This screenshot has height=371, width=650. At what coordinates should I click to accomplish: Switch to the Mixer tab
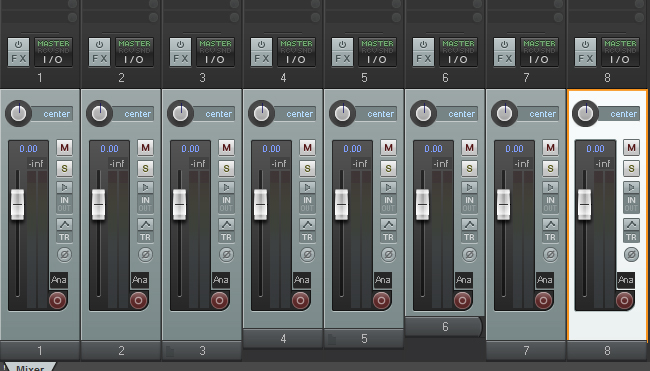coord(29,366)
